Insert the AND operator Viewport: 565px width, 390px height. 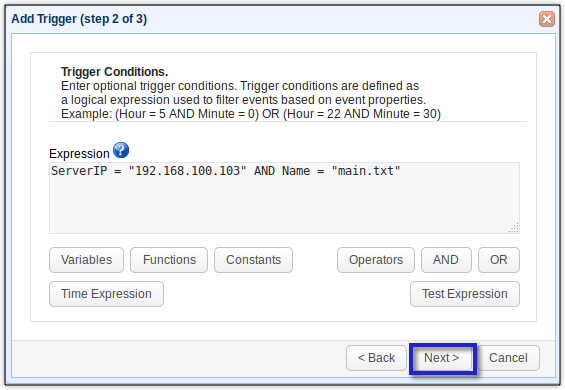(x=446, y=260)
